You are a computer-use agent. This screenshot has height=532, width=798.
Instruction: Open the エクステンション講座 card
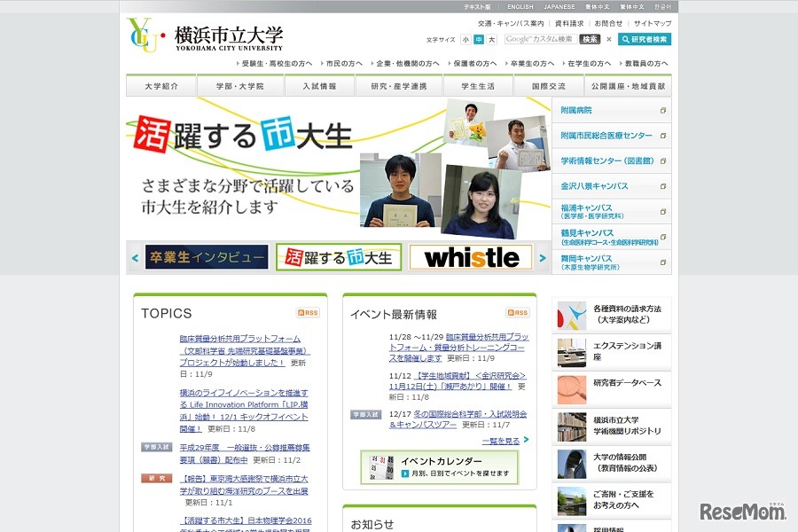click(612, 352)
